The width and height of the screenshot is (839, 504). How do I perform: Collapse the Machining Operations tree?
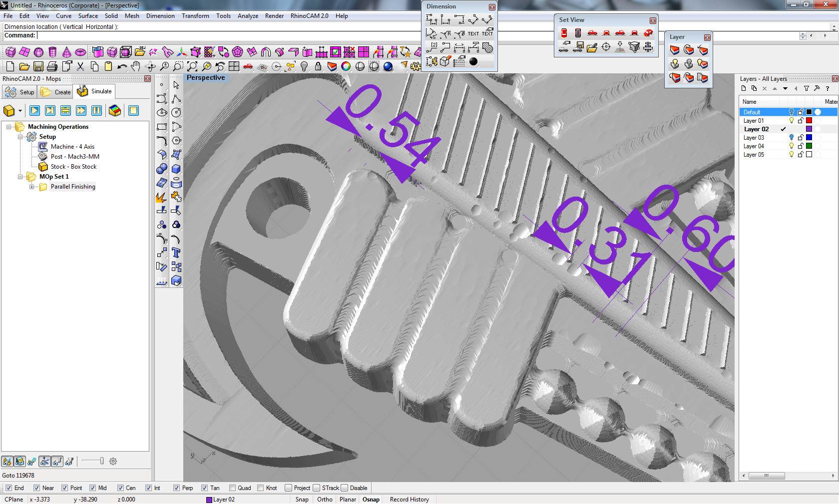pyautogui.click(x=9, y=127)
